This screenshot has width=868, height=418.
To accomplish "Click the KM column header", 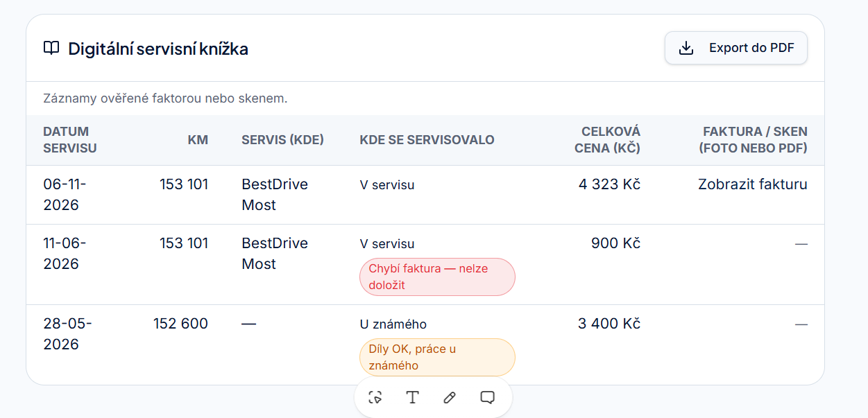I will (x=198, y=140).
